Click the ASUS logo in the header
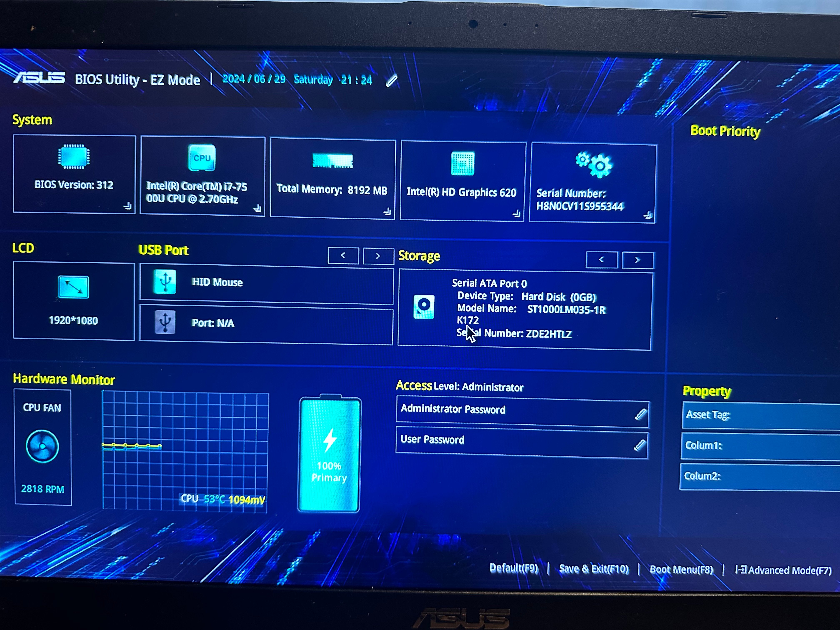This screenshot has width=840, height=630. point(40,78)
